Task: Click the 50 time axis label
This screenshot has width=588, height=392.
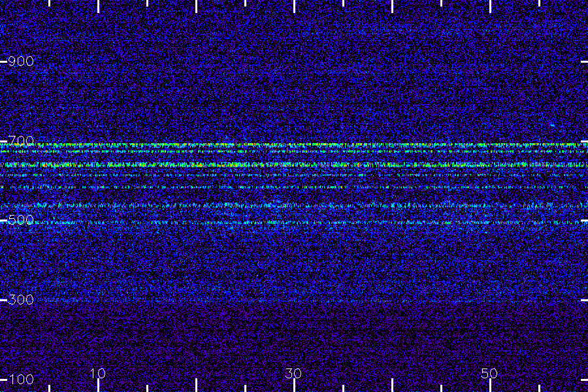Action: pos(489,373)
